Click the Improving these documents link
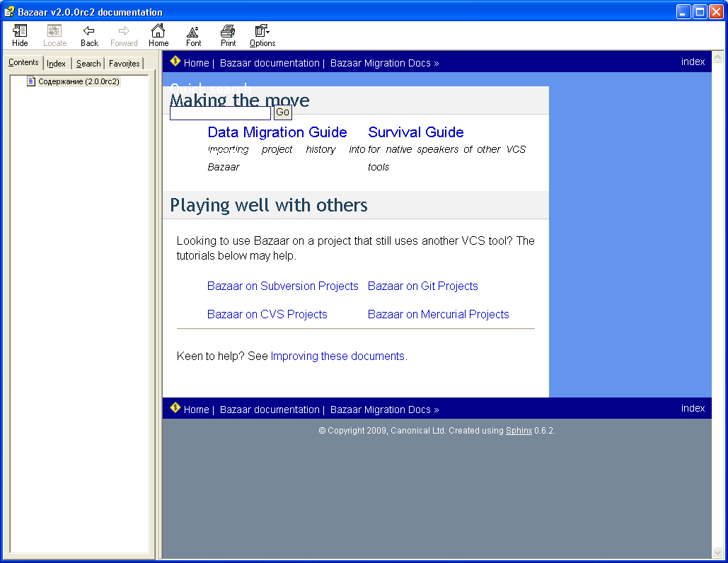 click(337, 356)
